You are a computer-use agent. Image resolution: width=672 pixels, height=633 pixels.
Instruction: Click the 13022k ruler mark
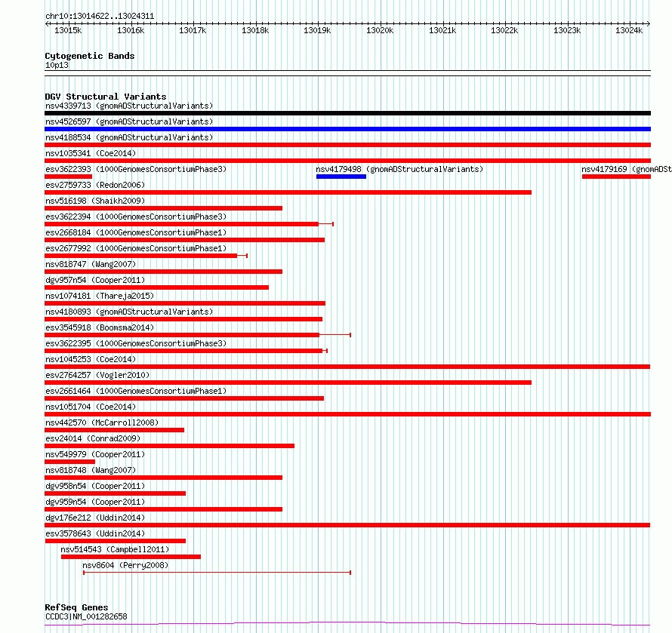(x=504, y=30)
